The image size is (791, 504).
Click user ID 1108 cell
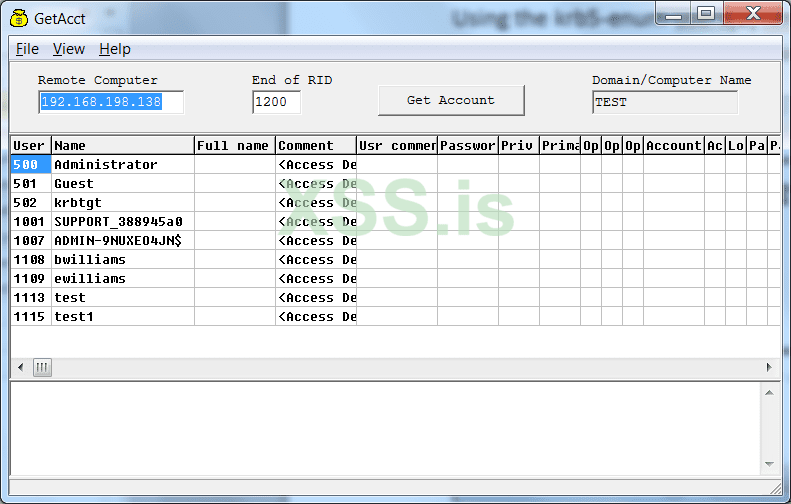pyautogui.click(x=31, y=259)
